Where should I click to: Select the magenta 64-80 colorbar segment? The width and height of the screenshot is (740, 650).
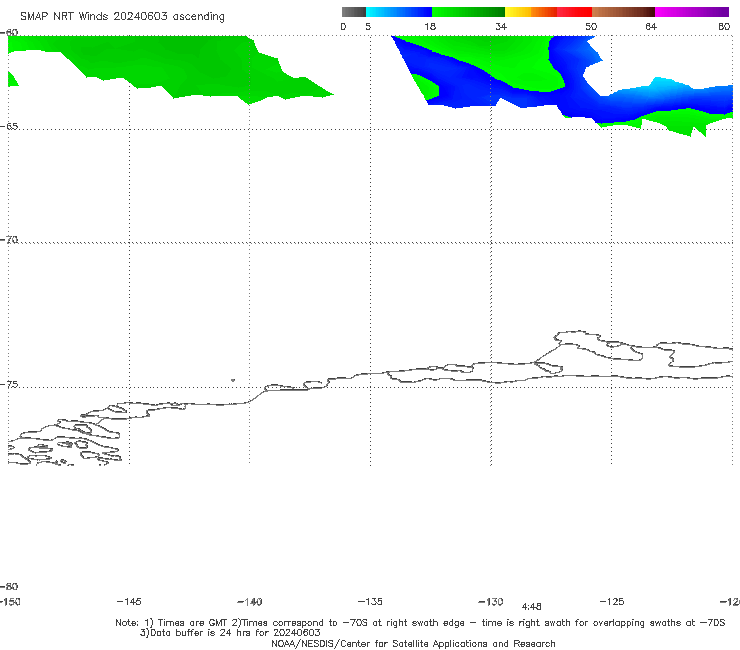pos(692,12)
